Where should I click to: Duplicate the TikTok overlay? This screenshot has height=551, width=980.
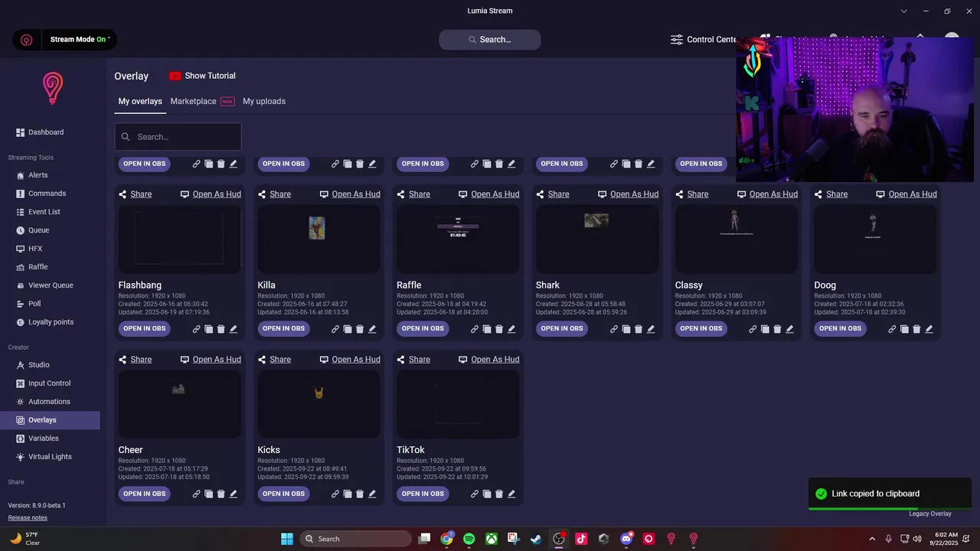(487, 494)
